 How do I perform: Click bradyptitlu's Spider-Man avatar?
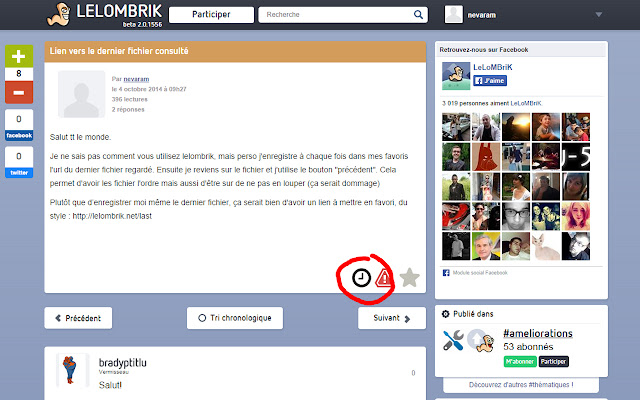pos(70,370)
